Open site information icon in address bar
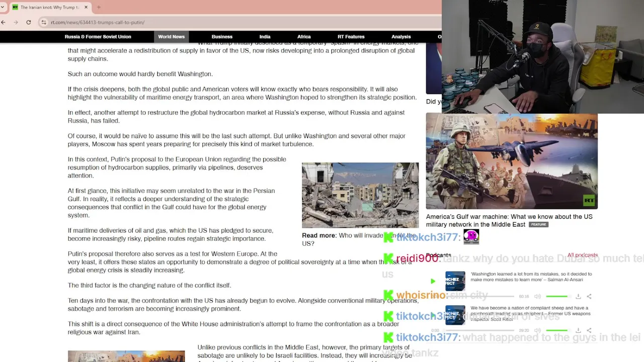This screenshot has width=644, height=362. [x=44, y=22]
